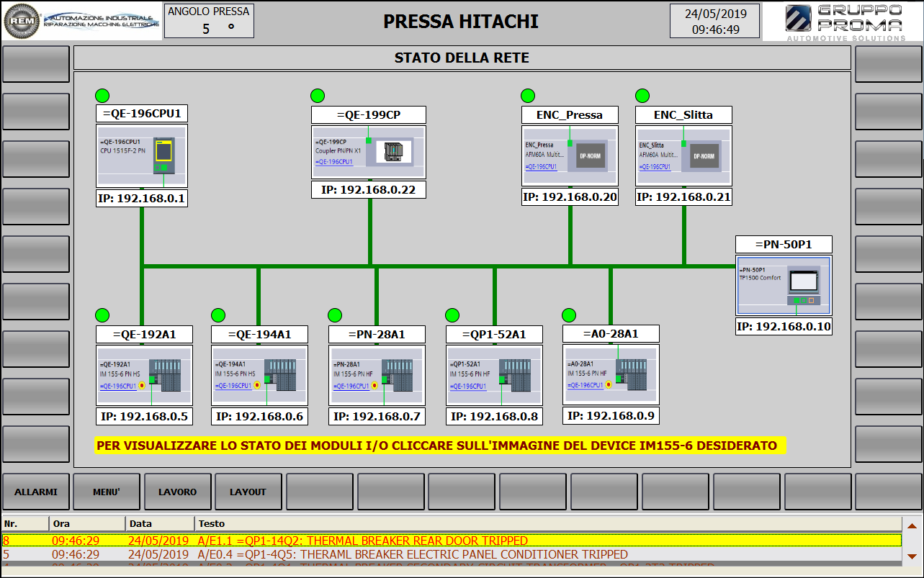Click the green status LED above =QP1-52A1
This screenshot has height=578, width=924.
pos(452,315)
